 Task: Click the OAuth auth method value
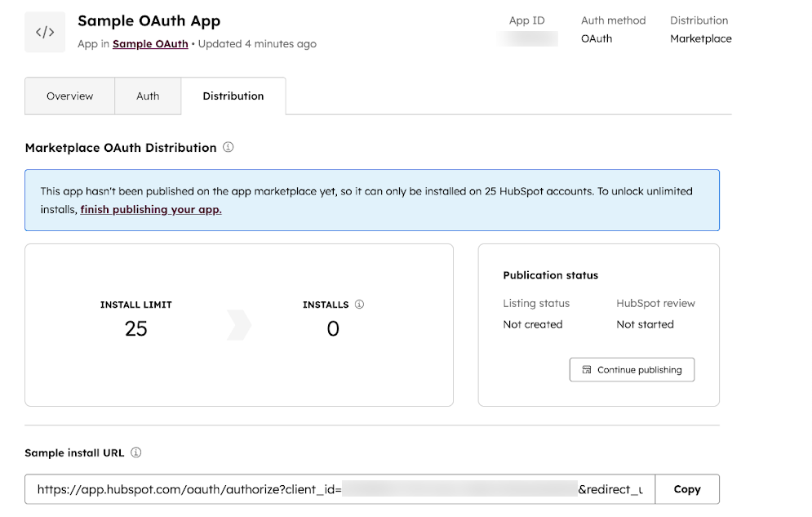click(596, 39)
